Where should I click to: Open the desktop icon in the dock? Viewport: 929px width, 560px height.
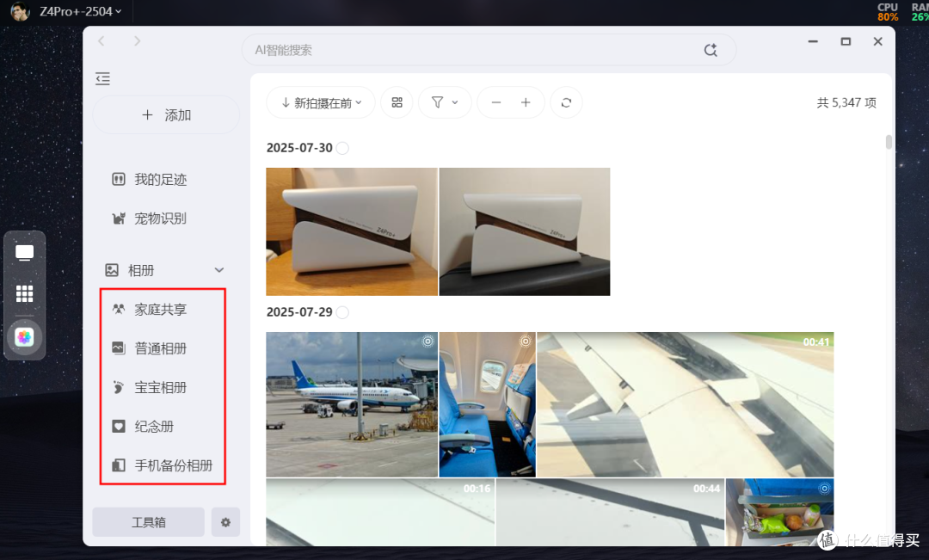pos(24,253)
